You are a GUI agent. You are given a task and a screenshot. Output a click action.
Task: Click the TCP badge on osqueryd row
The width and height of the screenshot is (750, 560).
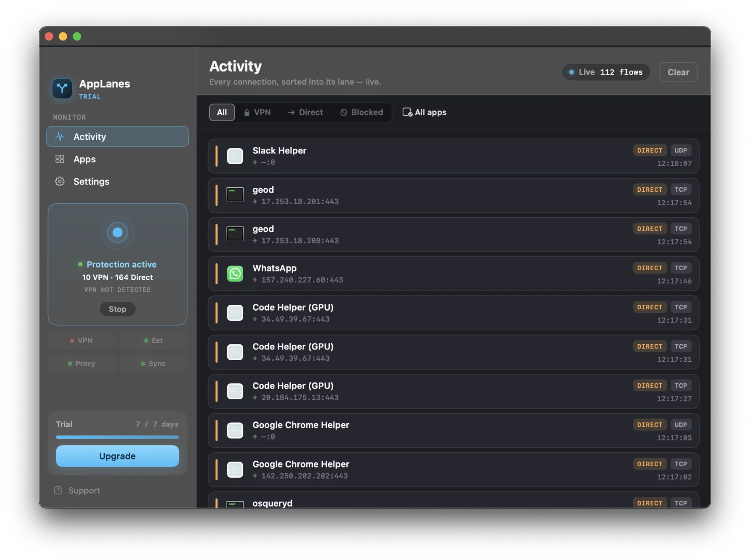pos(681,503)
